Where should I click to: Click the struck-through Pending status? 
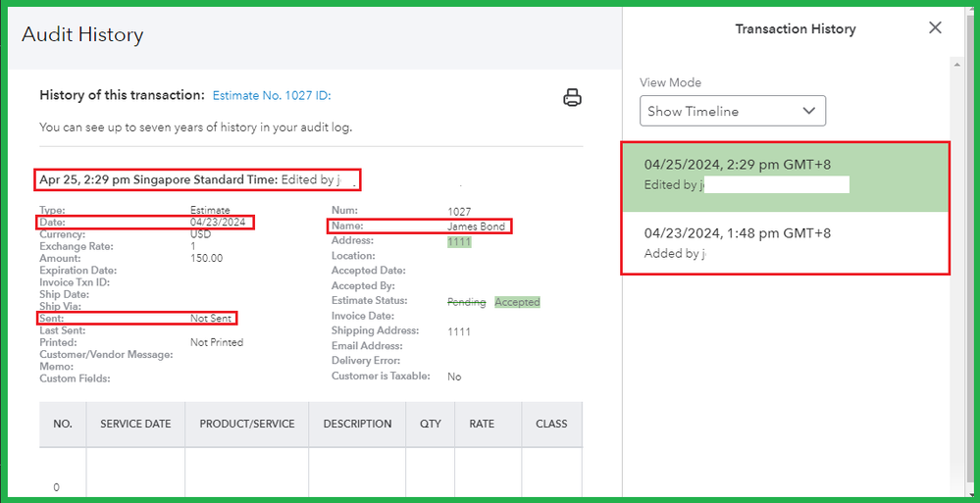point(466,302)
